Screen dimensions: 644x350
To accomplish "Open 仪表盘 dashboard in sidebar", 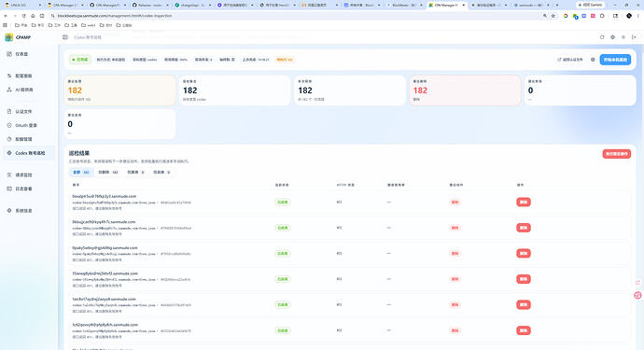I will [x=28, y=54].
